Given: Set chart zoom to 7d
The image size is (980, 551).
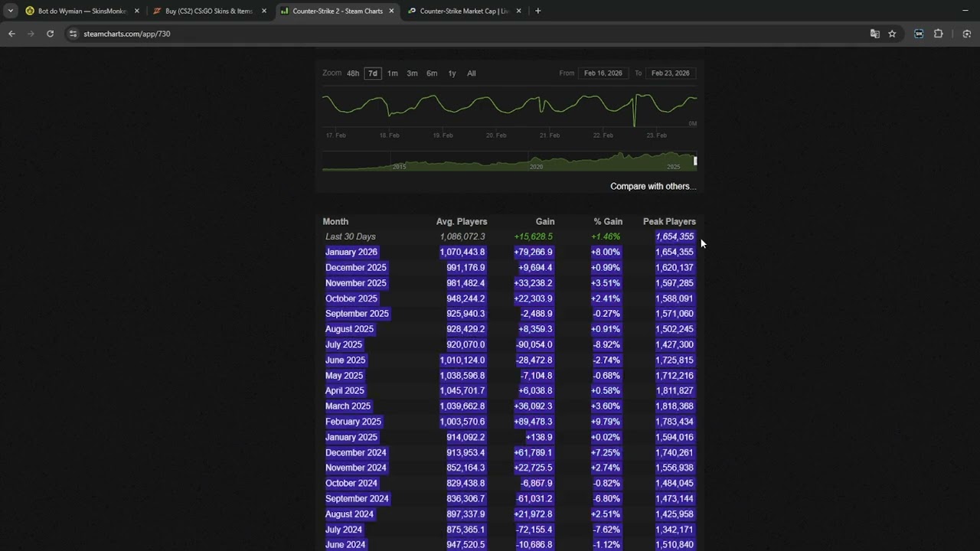Looking at the screenshot, I should (x=373, y=73).
